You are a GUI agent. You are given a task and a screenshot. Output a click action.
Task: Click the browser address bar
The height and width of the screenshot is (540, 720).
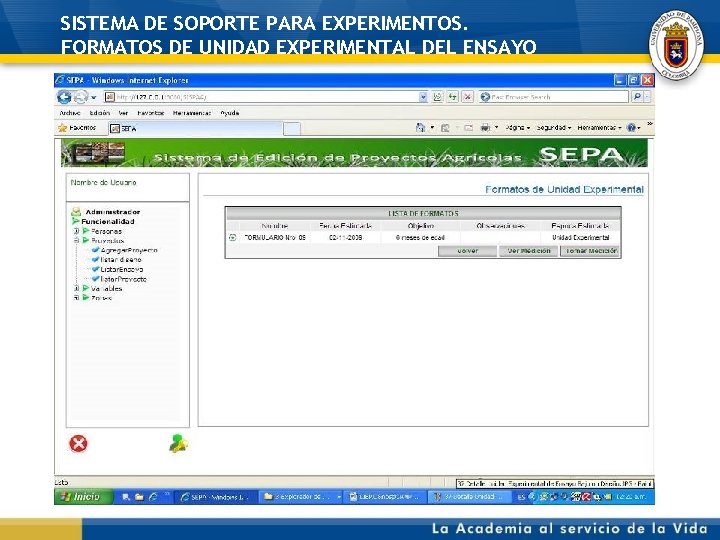(x=262, y=97)
